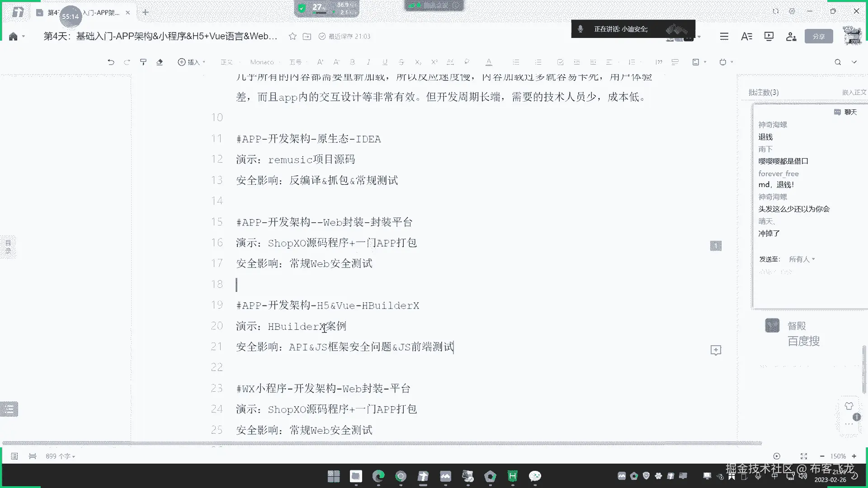
Task: Click the zoom in plus at 150%
Action: (x=854, y=456)
